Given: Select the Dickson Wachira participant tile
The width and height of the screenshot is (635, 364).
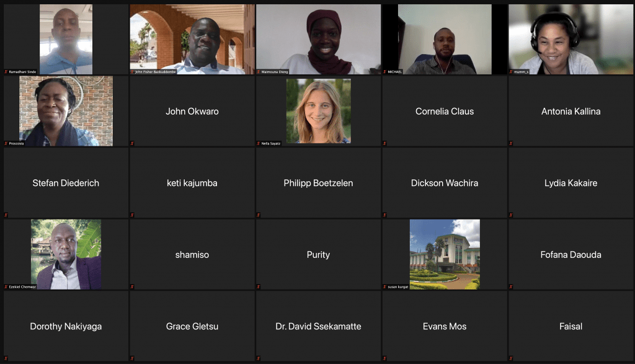Looking at the screenshot, I should pyautogui.click(x=445, y=182).
